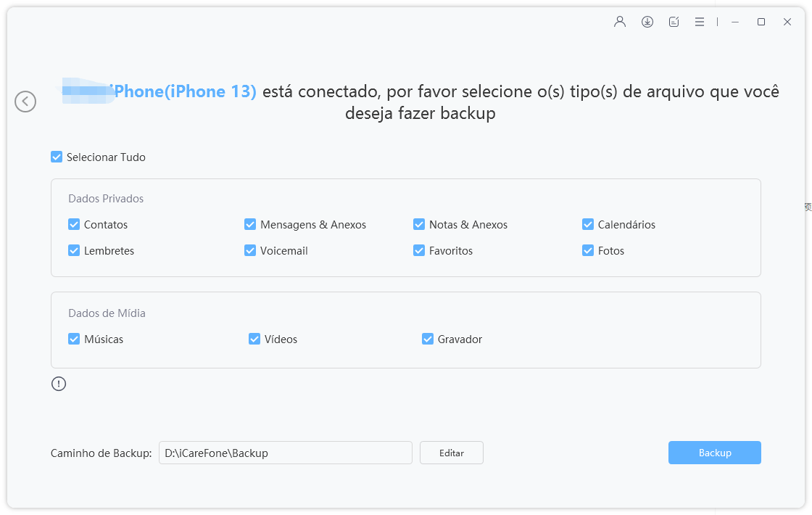This screenshot has width=812, height=515.
Task: Go back using the circular arrow
Action: [x=25, y=102]
